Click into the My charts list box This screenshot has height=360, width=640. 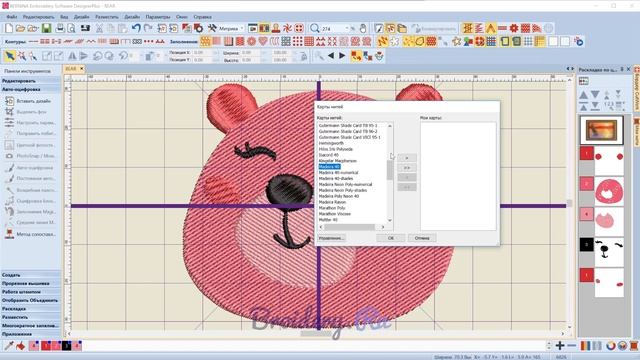pos(458,176)
